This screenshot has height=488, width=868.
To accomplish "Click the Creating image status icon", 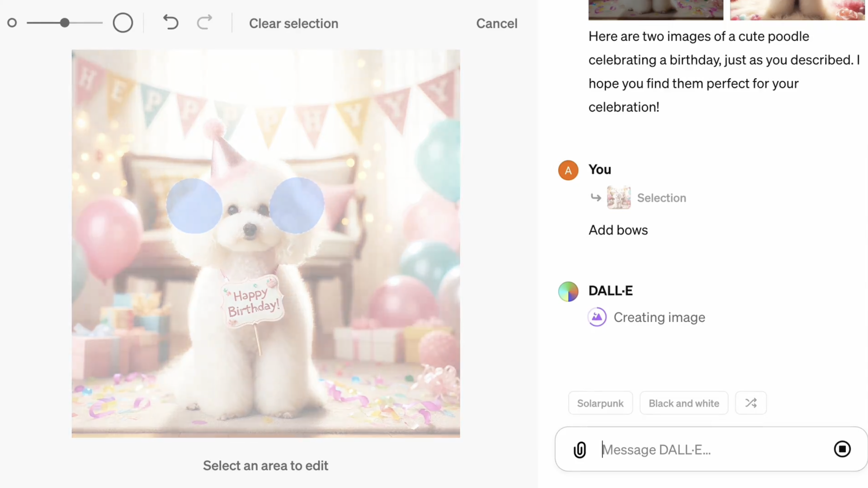I will tap(597, 317).
